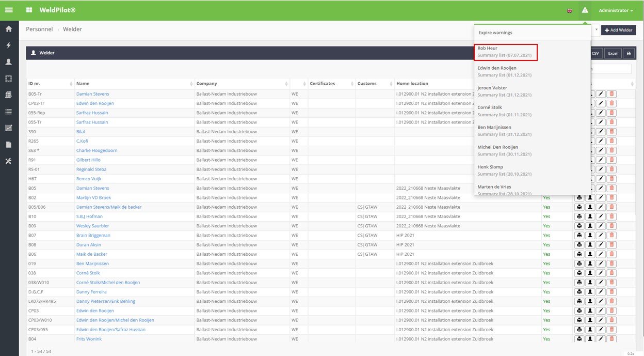644x356 pixels.
Task: Go to Home via the sidebar house icon
Action: [9, 29]
